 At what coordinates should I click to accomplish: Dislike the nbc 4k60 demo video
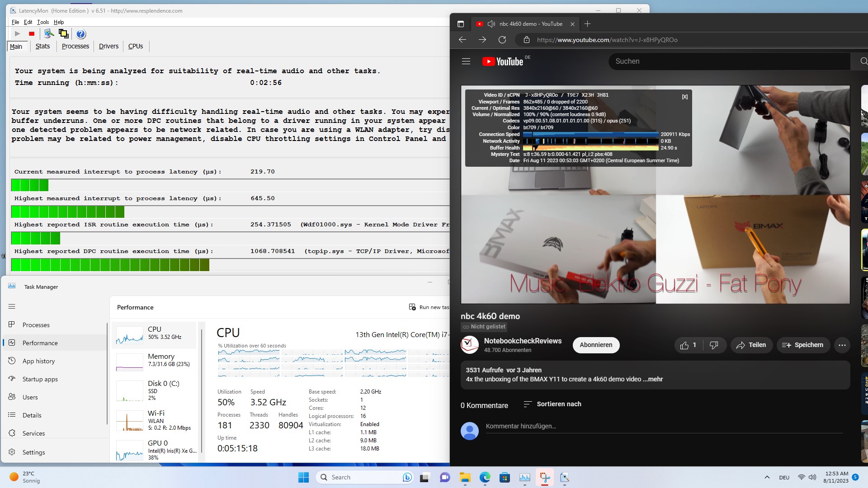714,345
